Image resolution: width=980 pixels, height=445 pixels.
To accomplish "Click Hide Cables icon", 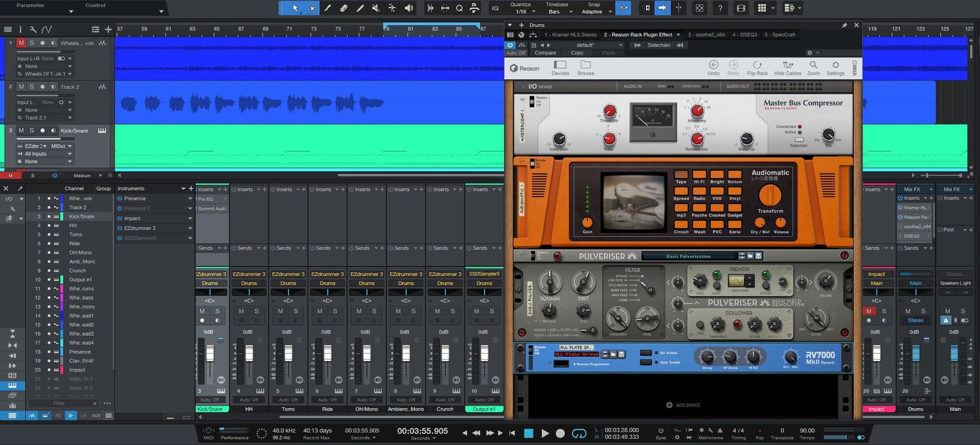I will 788,67.
